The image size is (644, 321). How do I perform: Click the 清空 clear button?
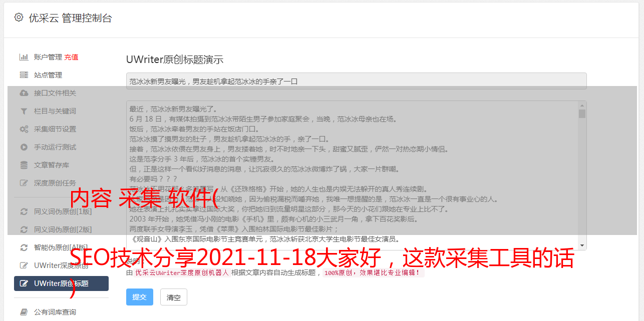coord(174,297)
